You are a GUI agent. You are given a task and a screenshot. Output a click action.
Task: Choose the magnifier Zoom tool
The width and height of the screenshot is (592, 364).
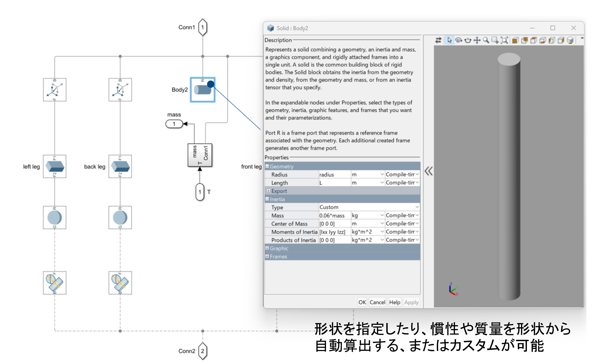click(486, 40)
